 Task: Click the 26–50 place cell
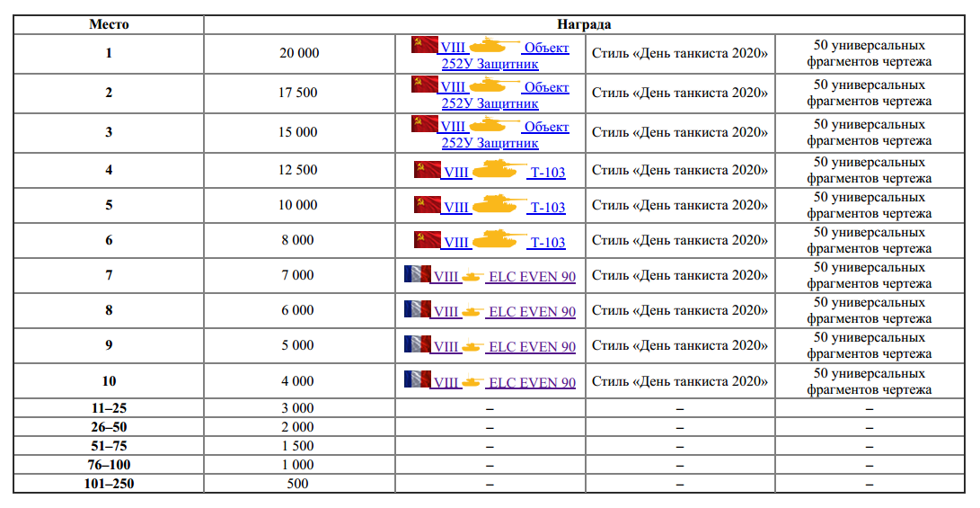pos(109,427)
